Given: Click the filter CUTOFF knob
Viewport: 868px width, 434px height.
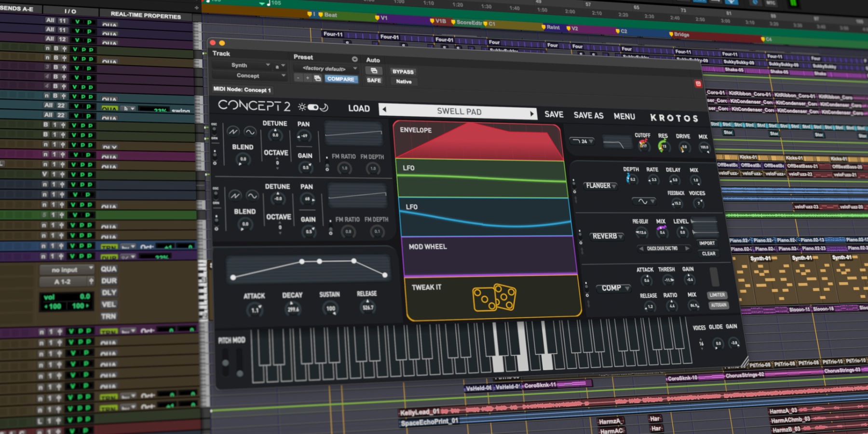Looking at the screenshot, I should click(643, 145).
